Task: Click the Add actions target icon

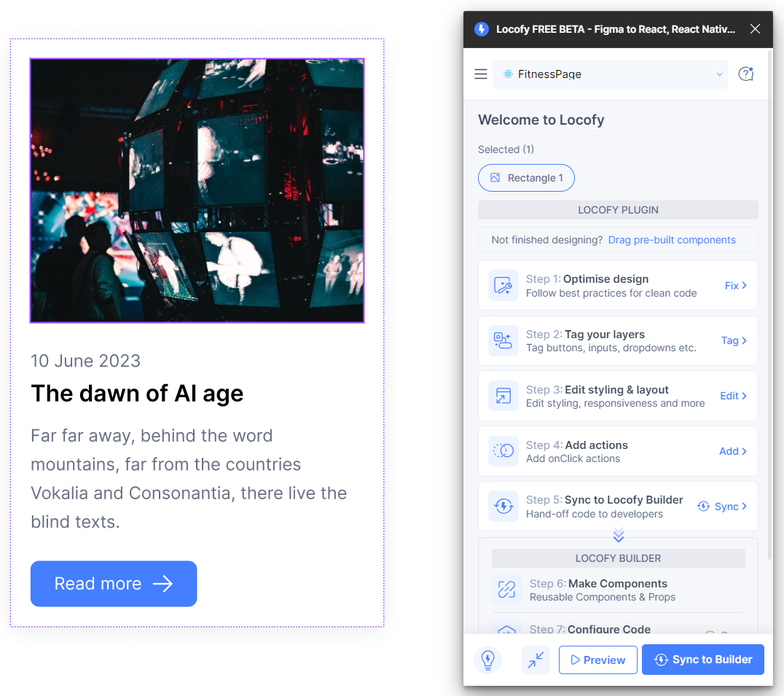Action: tap(503, 451)
